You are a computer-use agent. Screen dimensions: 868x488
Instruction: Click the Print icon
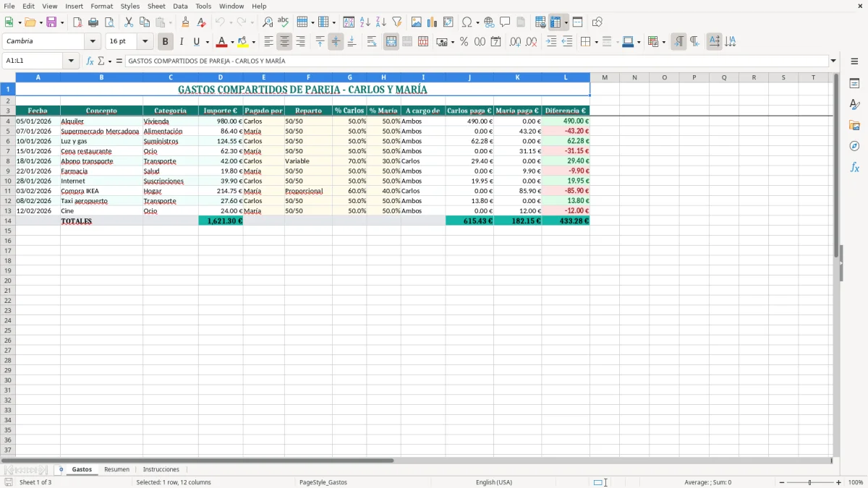pyautogui.click(x=93, y=22)
